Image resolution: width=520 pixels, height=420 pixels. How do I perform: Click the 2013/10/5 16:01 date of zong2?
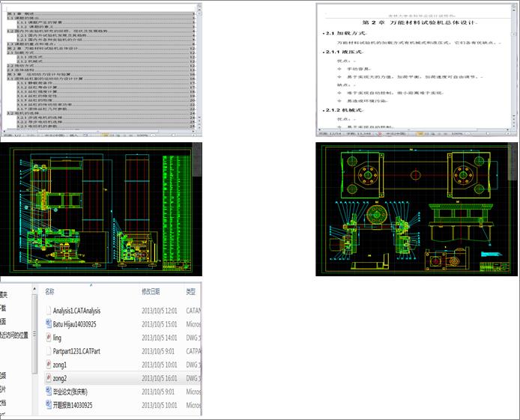coord(160,378)
